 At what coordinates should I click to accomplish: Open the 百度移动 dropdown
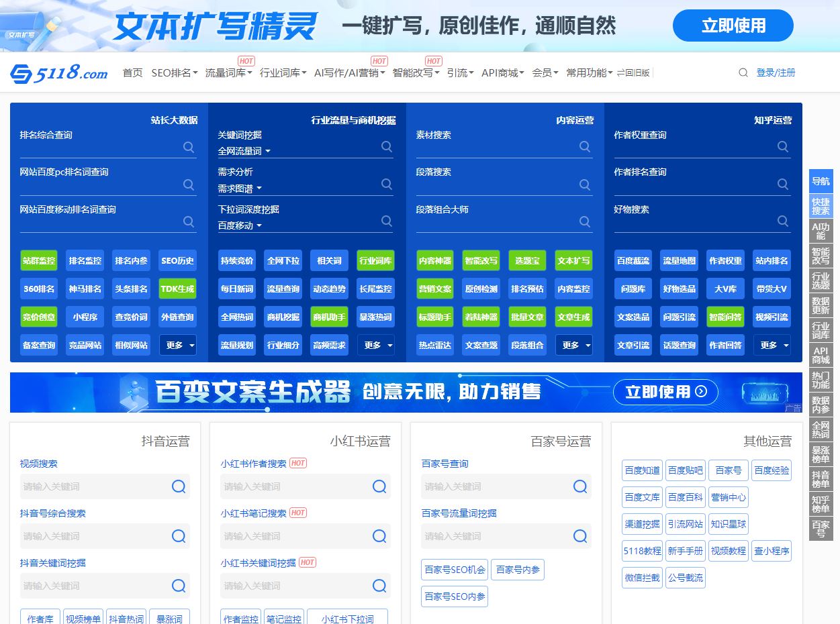coord(240,226)
